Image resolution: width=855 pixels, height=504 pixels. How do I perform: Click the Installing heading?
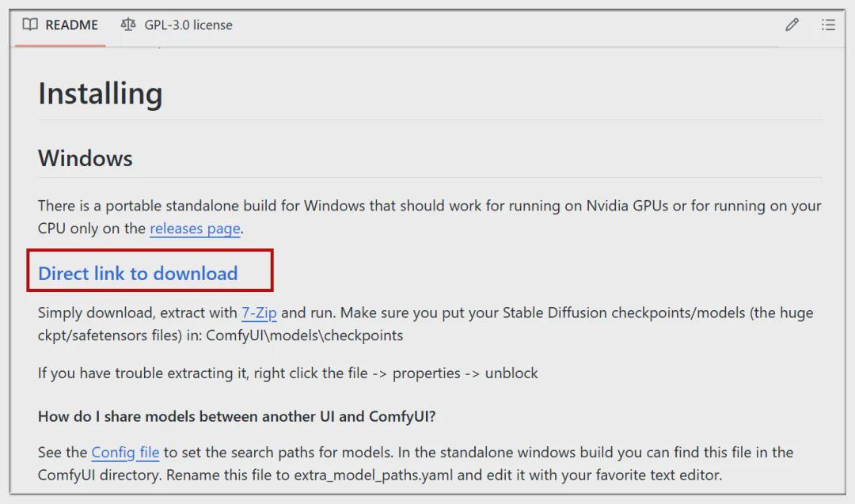(x=101, y=93)
